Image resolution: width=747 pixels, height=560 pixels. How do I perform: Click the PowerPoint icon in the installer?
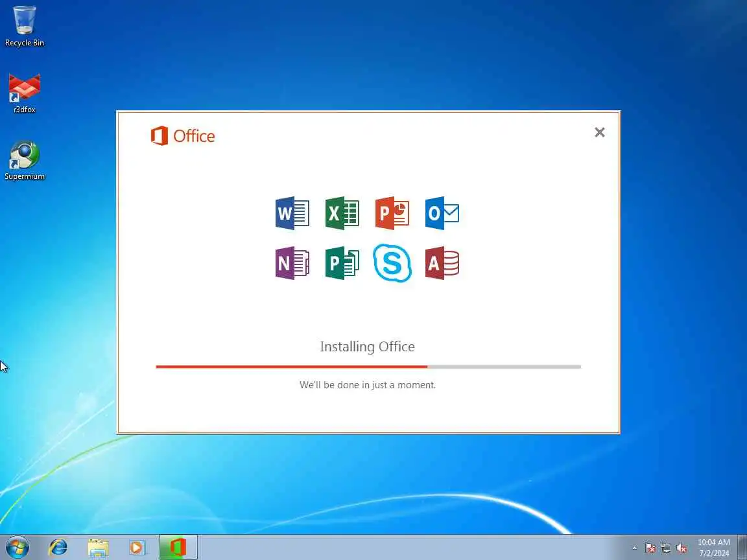[x=392, y=213]
